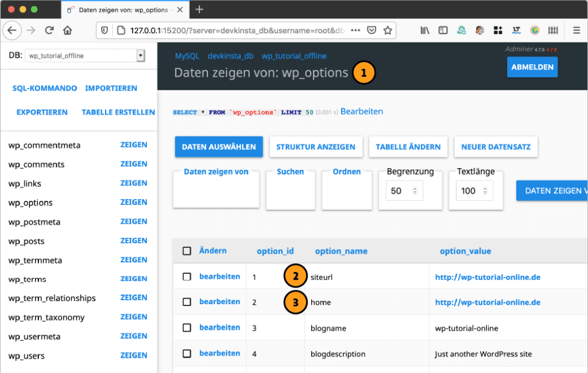Viewport: 588px width, 373px height.
Task: Open page actions three-dots menu
Action: pyautogui.click(x=355, y=30)
